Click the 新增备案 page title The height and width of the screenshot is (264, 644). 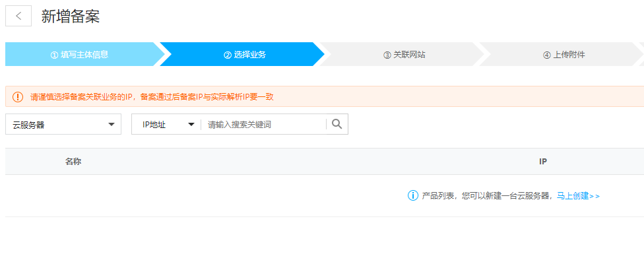[x=71, y=16]
